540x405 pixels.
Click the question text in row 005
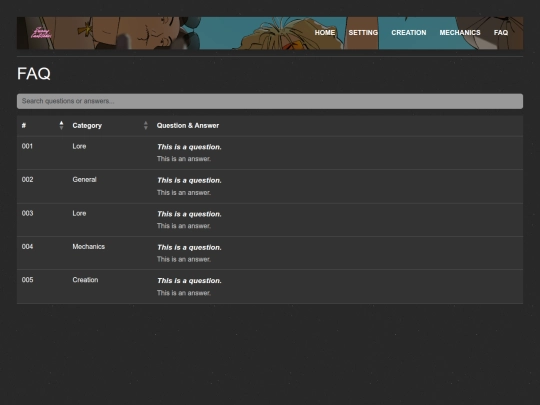click(x=189, y=281)
